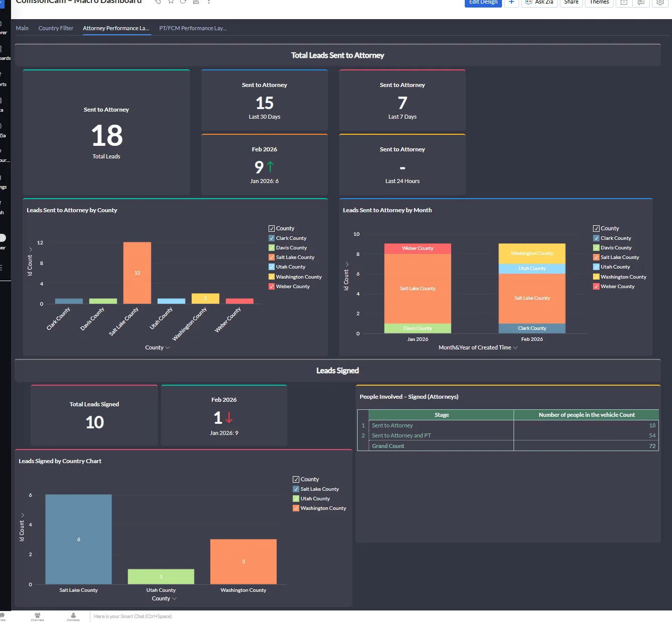Click the 'Last 7 Days' Sent to Attorney card
This screenshot has width=672, height=622.
click(x=402, y=101)
